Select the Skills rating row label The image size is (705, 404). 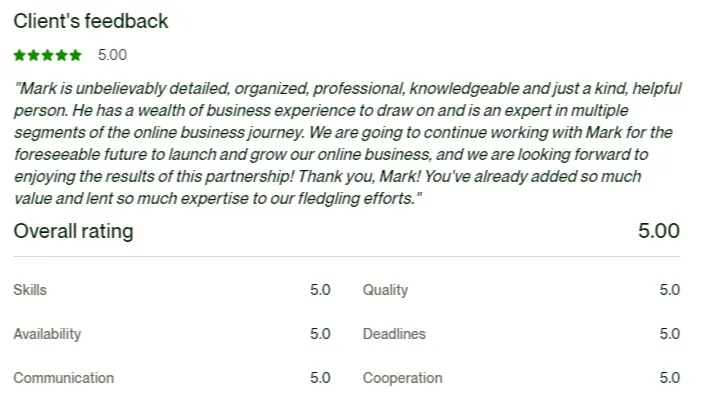[30, 290]
